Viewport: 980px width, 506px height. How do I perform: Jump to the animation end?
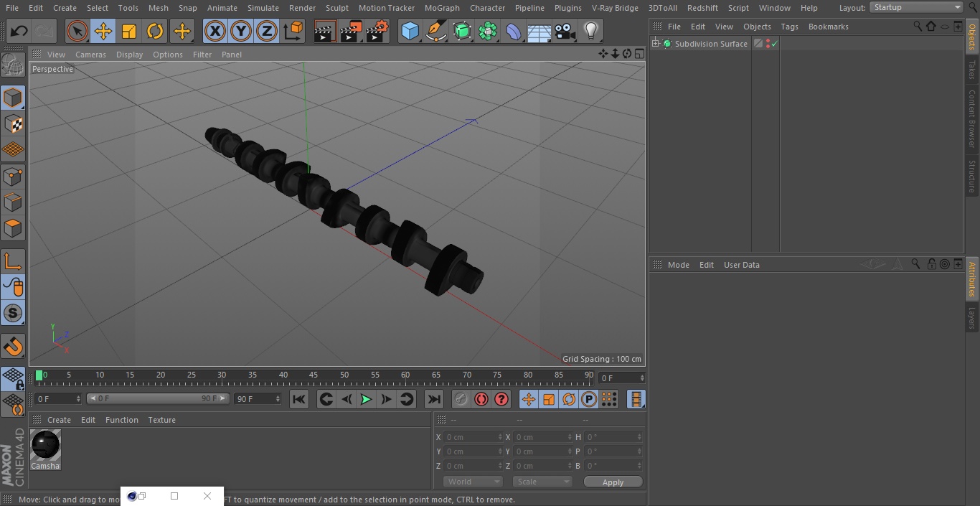tap(434, 399)
